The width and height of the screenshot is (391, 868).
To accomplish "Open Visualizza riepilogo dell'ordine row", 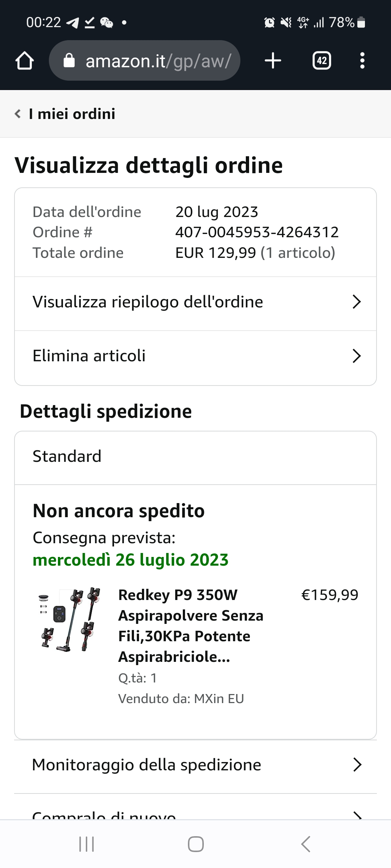I will (x=195, y=304).
